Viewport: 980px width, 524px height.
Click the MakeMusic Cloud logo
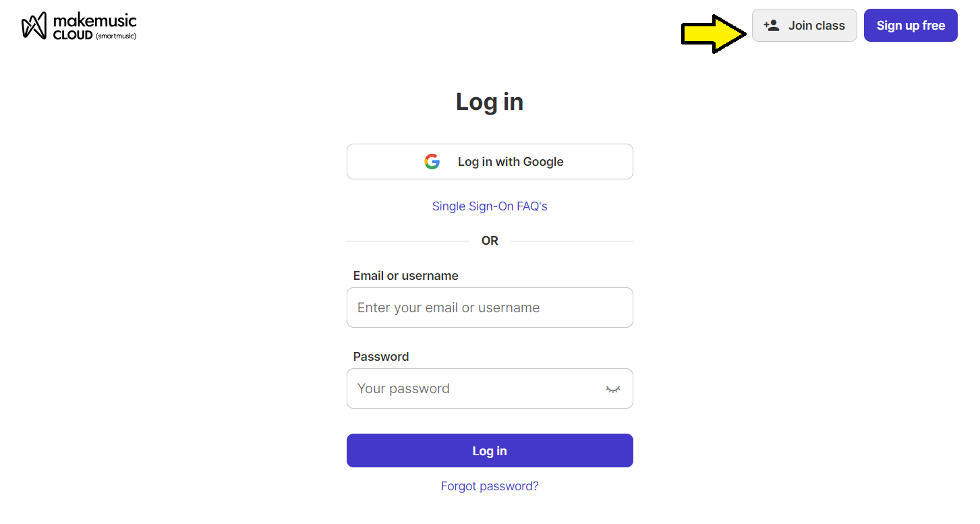pyautogui.click(x=78, y=25)
